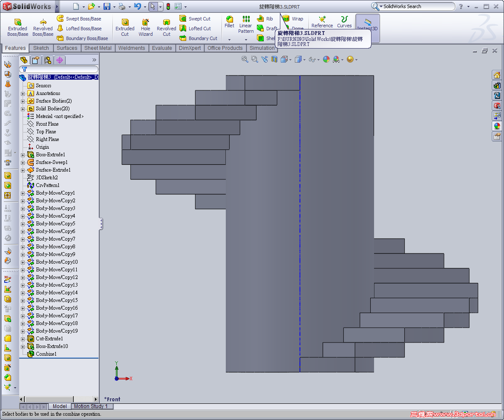Click the Rebuild traffic light icon
The width and height of the screenshot is (504, 420).
coord(168,6)
